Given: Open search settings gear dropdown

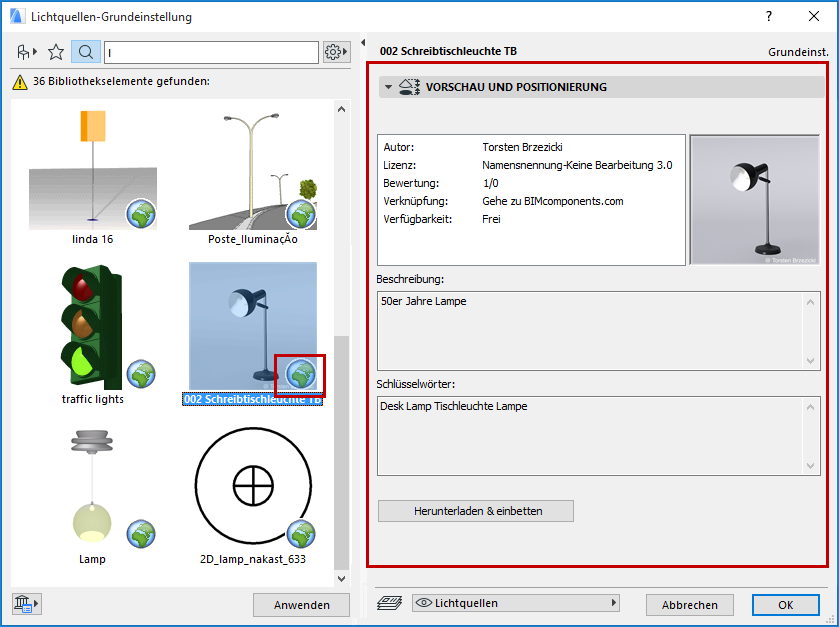Looking at the screenshot, I should coord(336,52).
